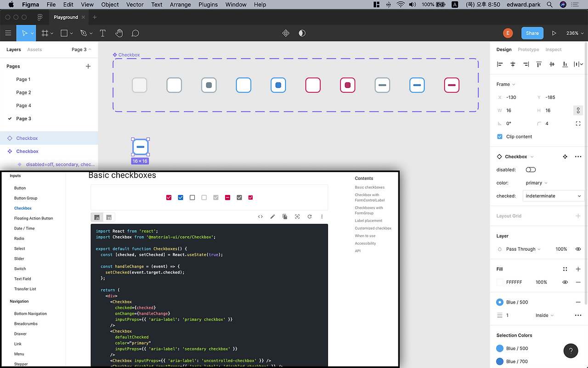Open the stroke Inside alignment dropdown

[544, 316]
